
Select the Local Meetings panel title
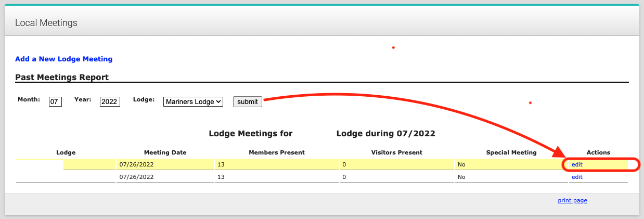coord(46,23)
